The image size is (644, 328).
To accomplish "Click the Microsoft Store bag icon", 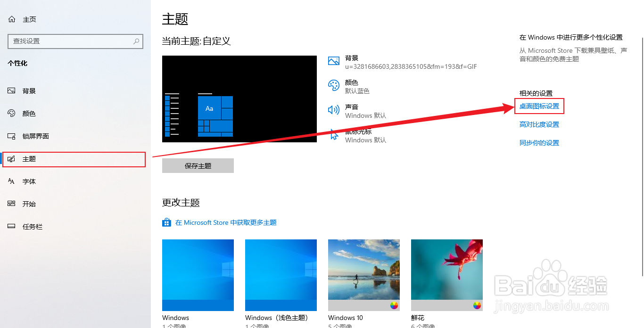I will 166,222.
